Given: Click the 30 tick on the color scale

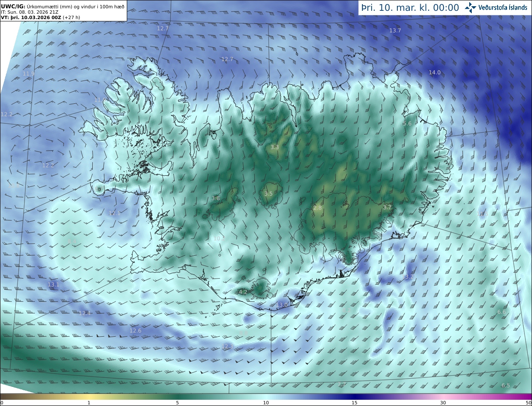Looking at the screenshot, I should [443, 403].
